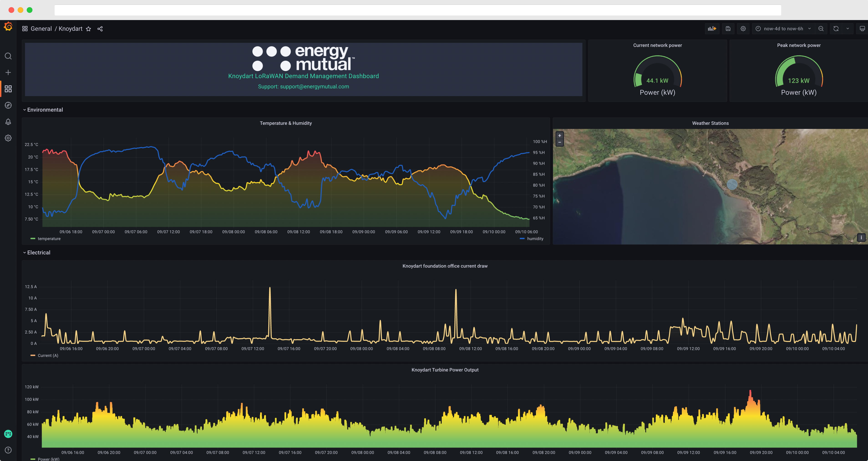Image resolution: width=868 pixels, height=461 pixels.
Task: Zoom out the time range
Action: pos(821,29)
